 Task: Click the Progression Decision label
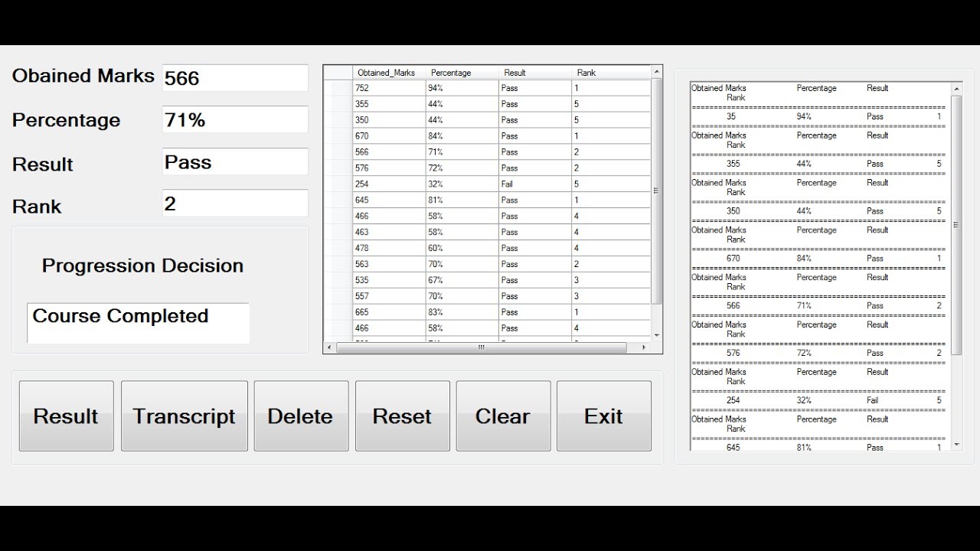pos(142,266)
